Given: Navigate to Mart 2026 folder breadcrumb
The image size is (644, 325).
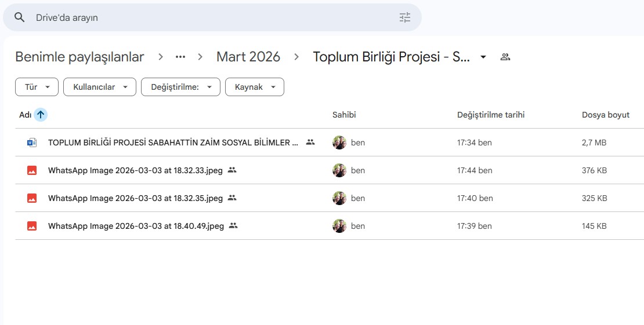Looking at the screenshot, I should (x=248, y=57).
